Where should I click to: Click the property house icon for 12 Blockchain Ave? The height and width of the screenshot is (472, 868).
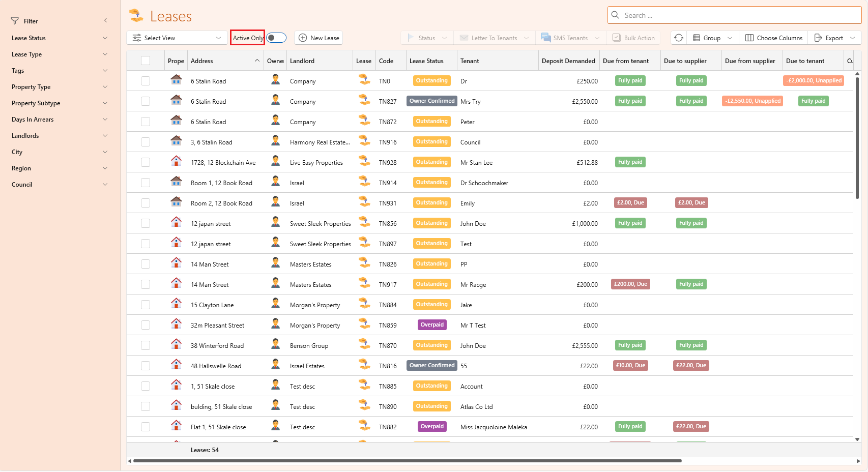pos(176,161)
